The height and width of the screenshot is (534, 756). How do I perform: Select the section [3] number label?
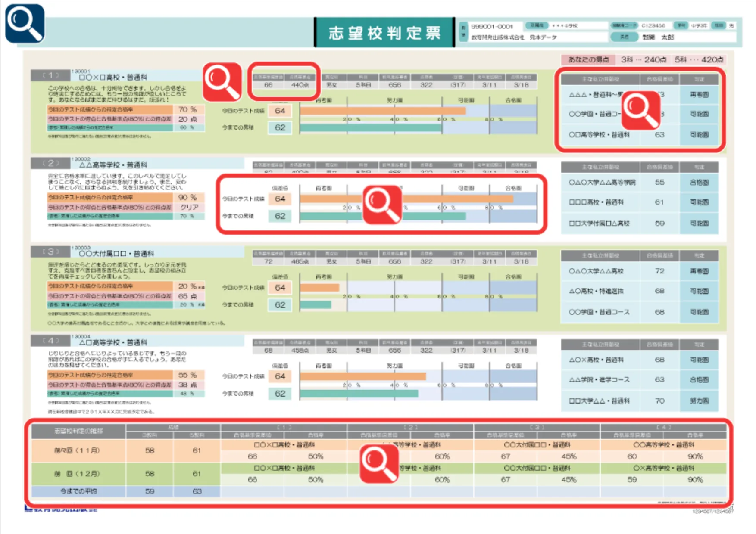point(50,251)
